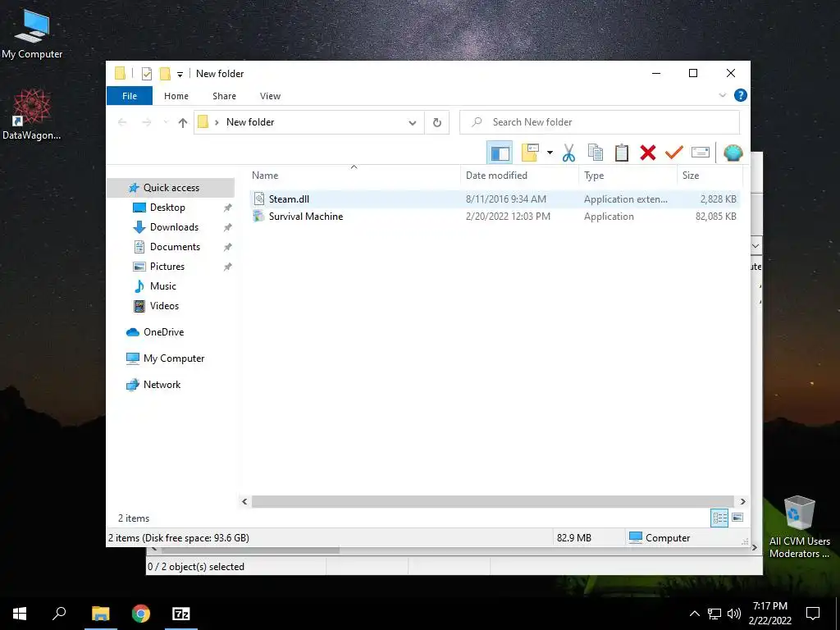
Task: Unpin Downloads using its pin icon
Action: [228, 227]
